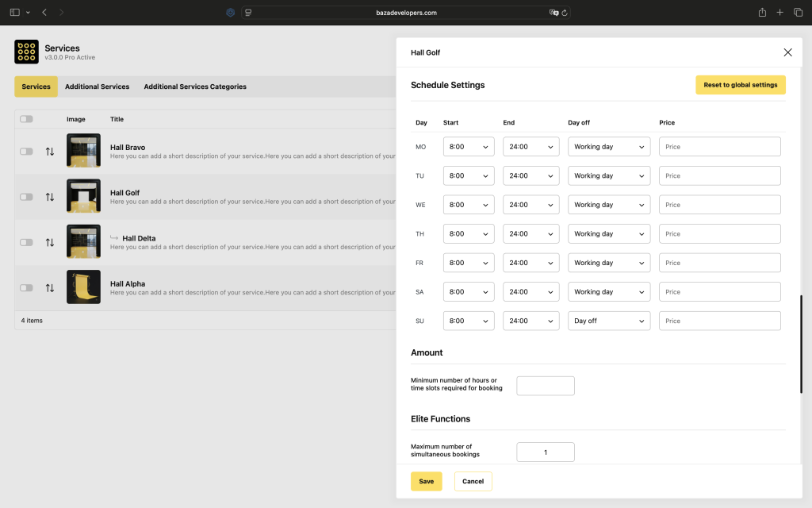812x508 pixels.
Task: Click reorder arrows for Hall Delta
Action: (50, 243)
